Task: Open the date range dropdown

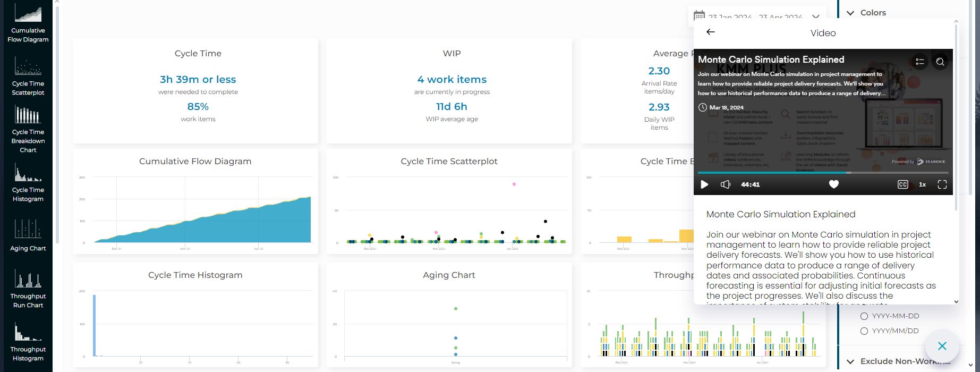Action: 816,16
